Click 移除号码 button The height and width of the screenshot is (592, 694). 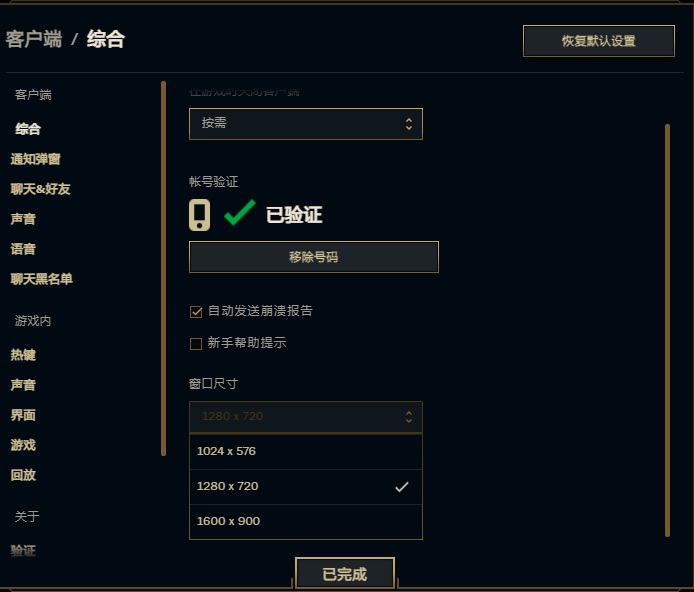click(x=314, y=257)
